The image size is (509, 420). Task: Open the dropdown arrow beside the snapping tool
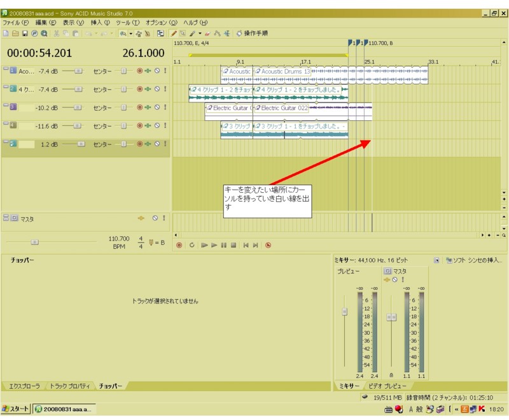[x=131, y=34]
